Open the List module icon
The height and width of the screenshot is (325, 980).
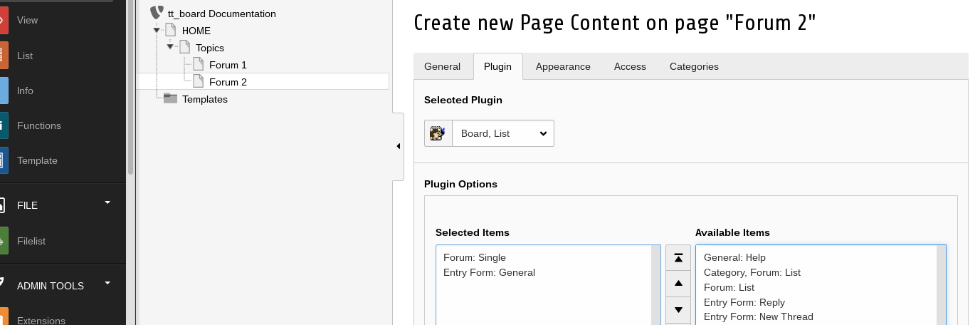(x=4, y=56)
